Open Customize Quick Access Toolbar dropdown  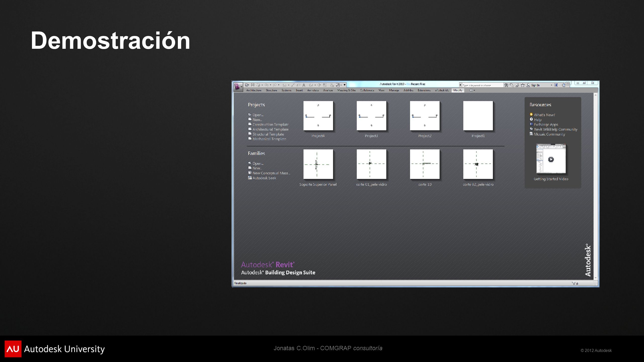coord(345,85)
